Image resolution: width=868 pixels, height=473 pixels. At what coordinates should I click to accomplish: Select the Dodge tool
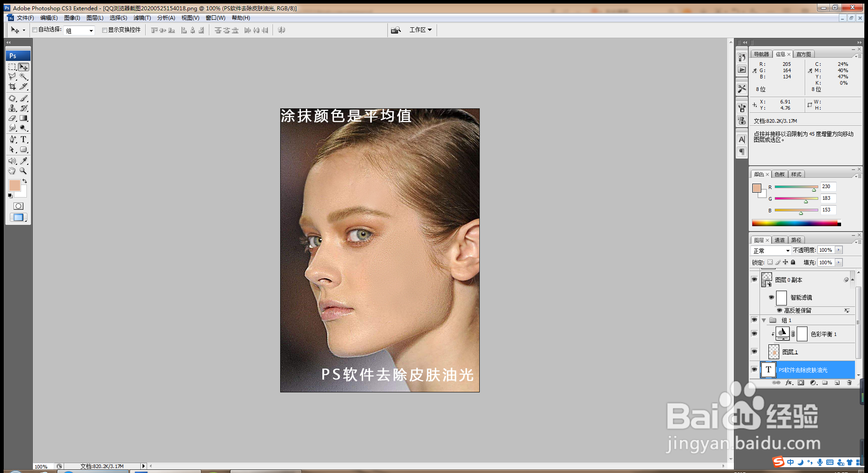(24, 128)
